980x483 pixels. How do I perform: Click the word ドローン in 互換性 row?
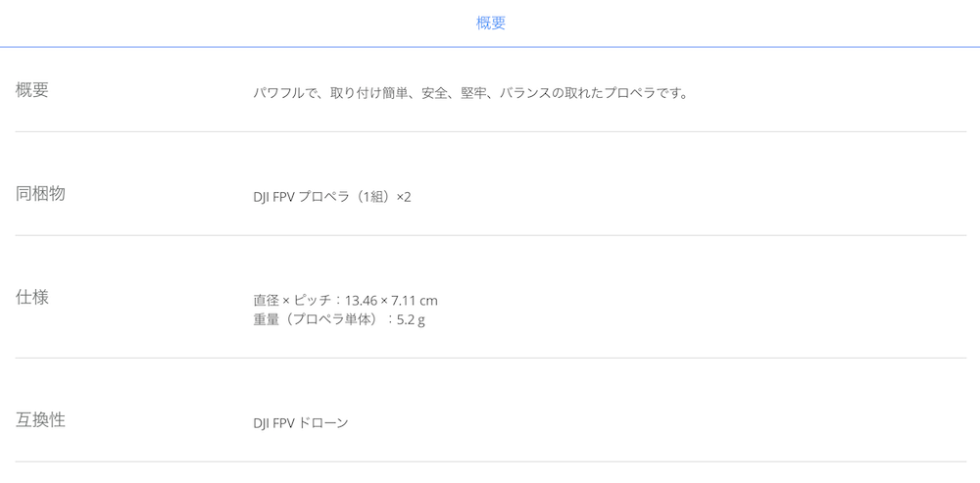[323, 423]
